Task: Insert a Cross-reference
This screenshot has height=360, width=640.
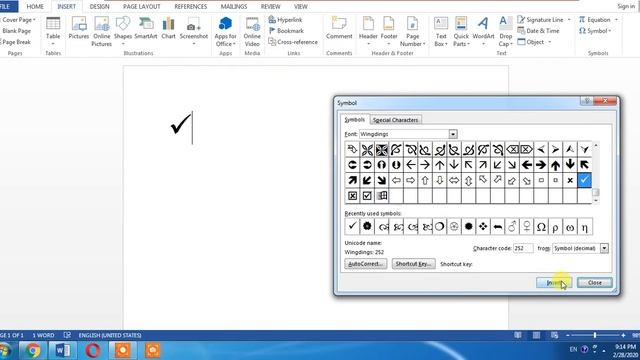Action: point(293,42)
